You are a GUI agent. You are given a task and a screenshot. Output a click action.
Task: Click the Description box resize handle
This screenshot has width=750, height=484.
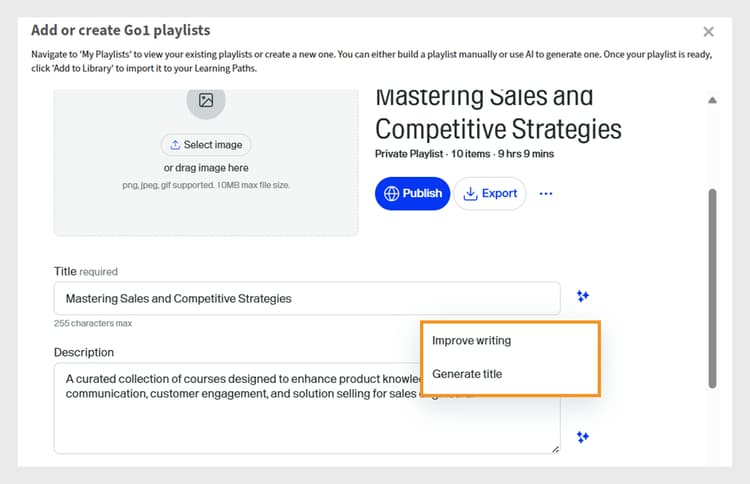tap(555, 448)
